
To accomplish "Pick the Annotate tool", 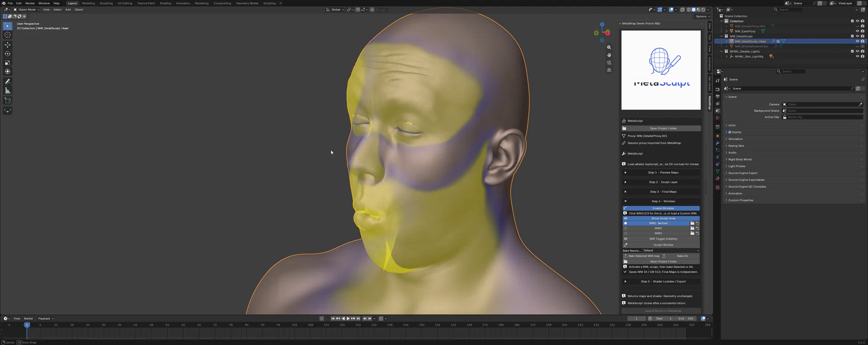I will [x=8, y=82].
